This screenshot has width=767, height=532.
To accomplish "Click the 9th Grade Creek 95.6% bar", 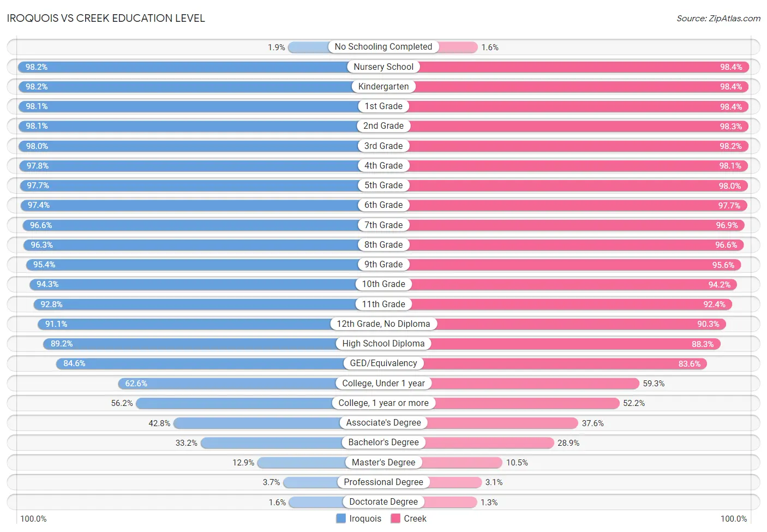I will (x=562, y=265).
